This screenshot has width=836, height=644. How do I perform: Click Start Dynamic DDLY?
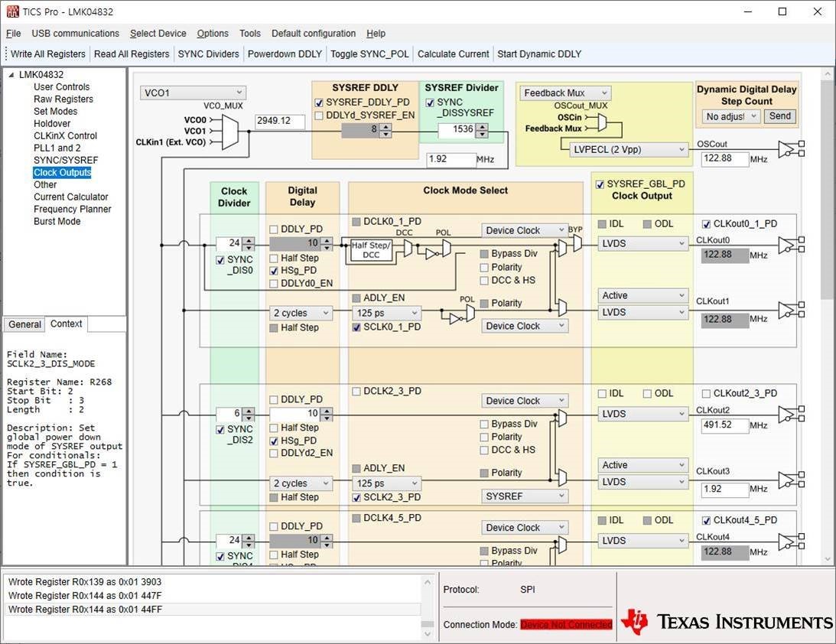539,54
